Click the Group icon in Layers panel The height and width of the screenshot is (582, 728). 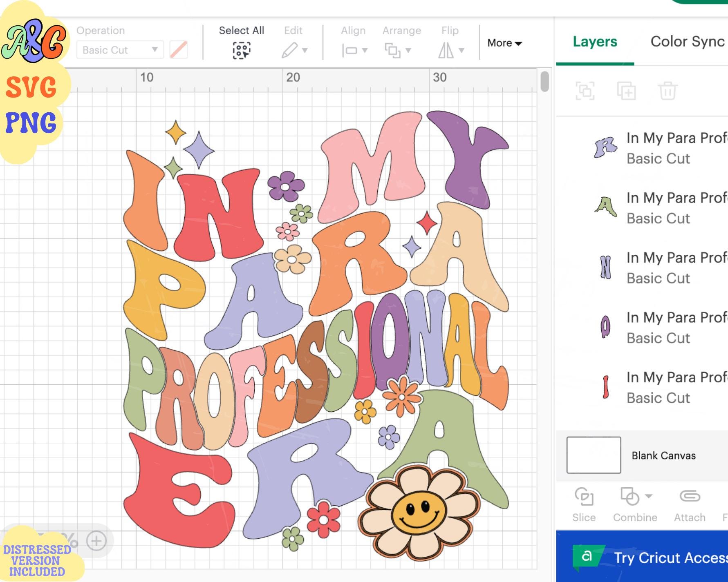click(x=585, y=91)
